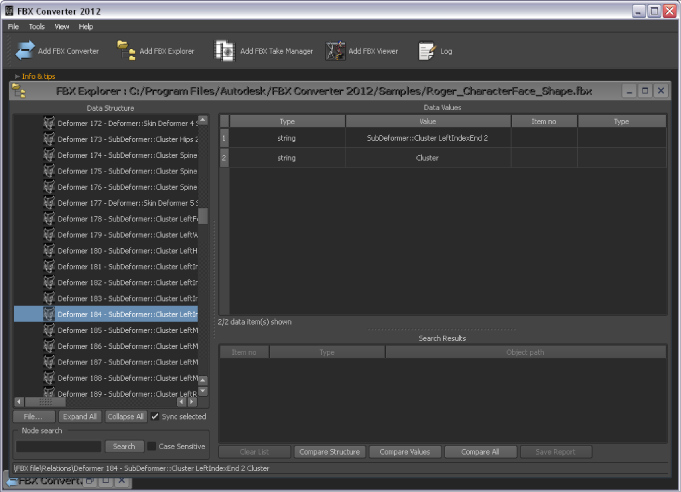Click the tree's horizontal scrollbar thumb
The width and height of the screenshot is (681, 492).
45,402
